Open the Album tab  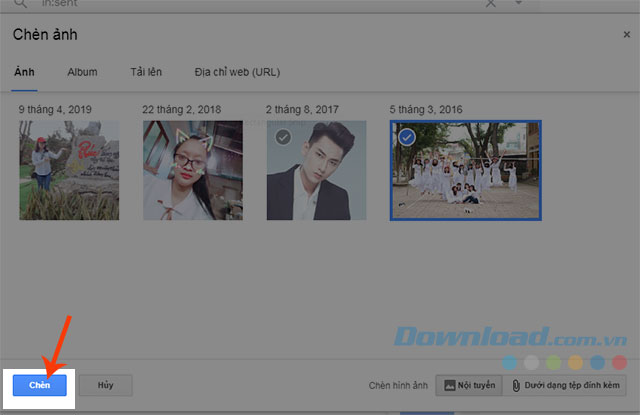82,72
